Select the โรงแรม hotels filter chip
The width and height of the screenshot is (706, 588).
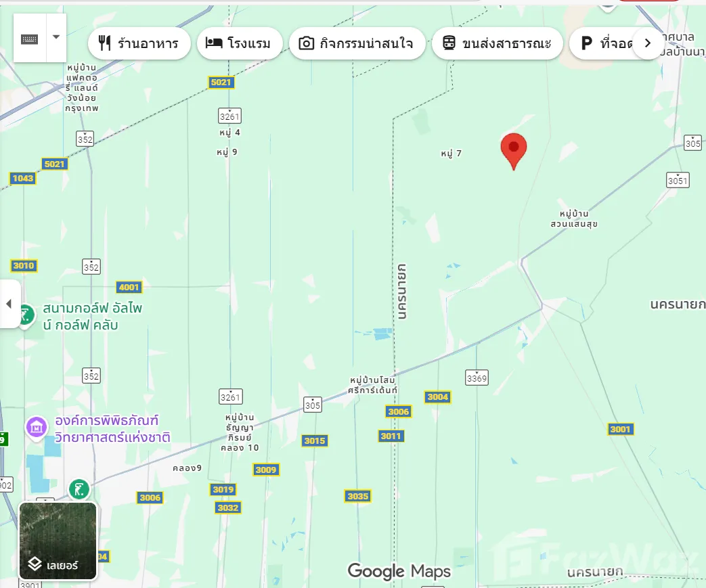240,43
